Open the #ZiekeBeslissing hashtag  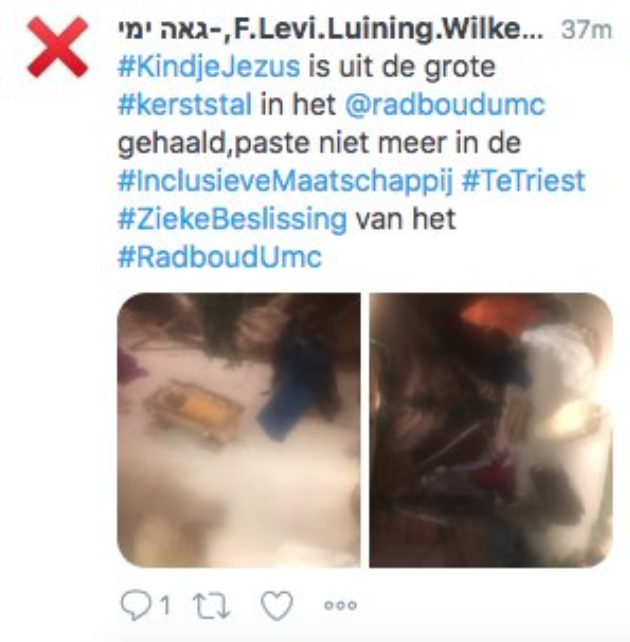point(233,219)
